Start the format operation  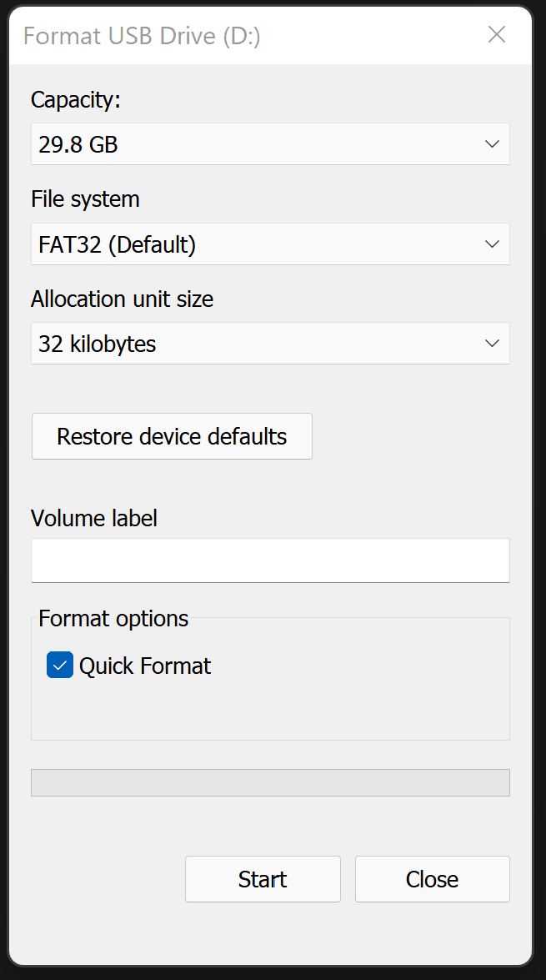263,879
